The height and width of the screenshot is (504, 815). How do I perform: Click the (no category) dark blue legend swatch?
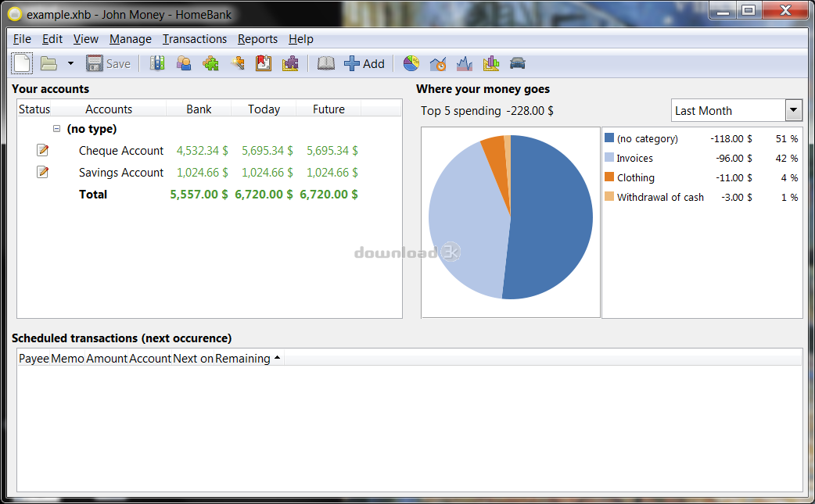(x=609, y=138)
